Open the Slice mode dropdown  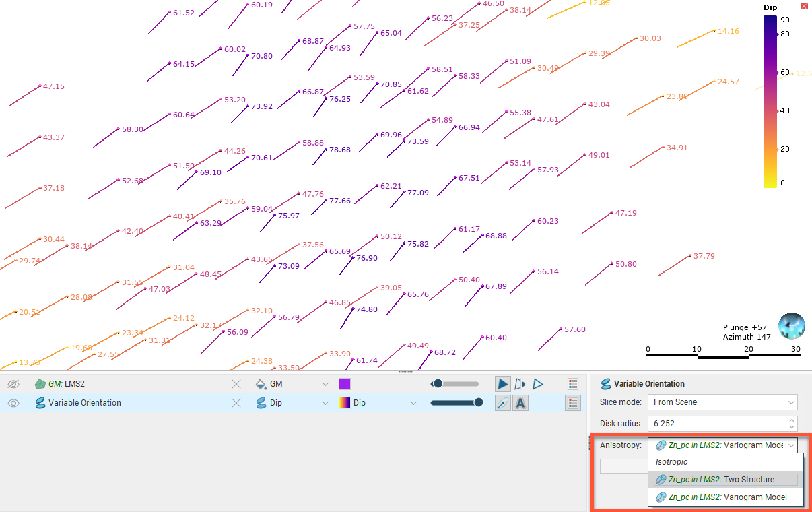(x=722, y=402)
